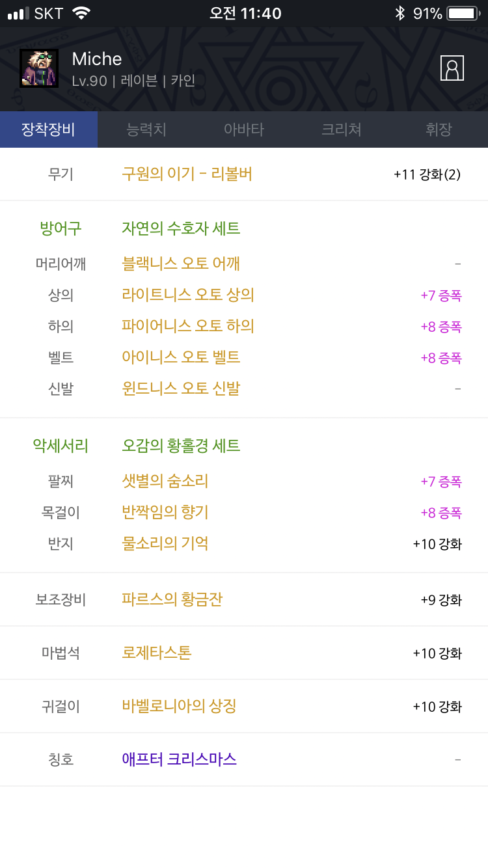The width and height of the screenshot is (488, 868).
Task: Switch to the 능력치 tab
Action: point(146,129)
